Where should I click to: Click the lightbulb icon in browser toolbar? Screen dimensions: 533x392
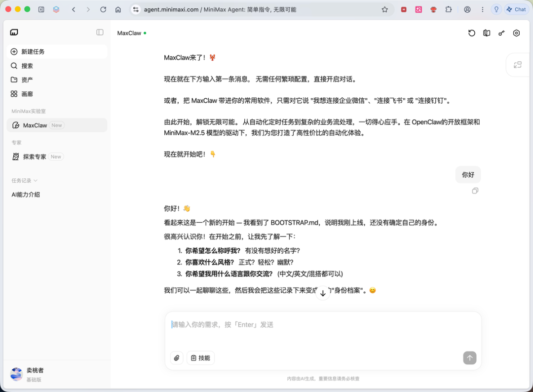pyautogui.click(x=496, y=9)
